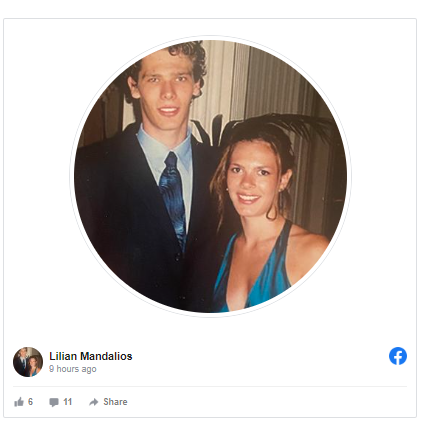This screenshot has width=441, height=430.
Task: Click the Share label text
Action: tap(115, 402)
